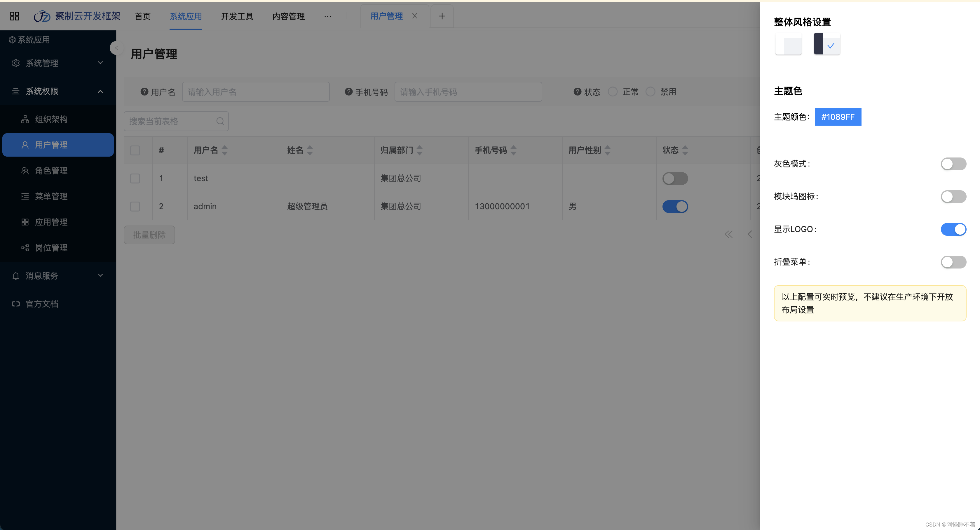Choose the 禁用 status radio button
The width and height of the screenshot is (980, 530).
click(x=651, y=92)
